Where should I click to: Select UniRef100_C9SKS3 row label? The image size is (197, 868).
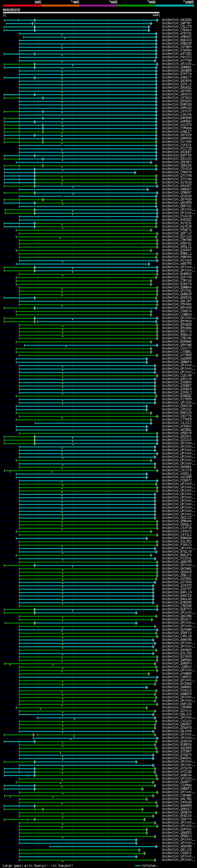[x=176, y=532]
